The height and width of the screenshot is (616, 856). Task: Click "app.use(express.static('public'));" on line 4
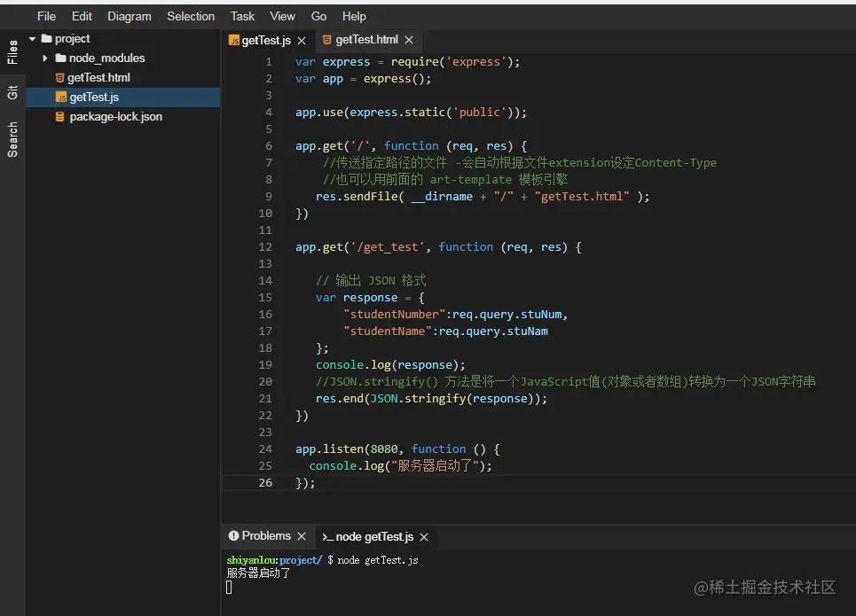coord(411,112)
